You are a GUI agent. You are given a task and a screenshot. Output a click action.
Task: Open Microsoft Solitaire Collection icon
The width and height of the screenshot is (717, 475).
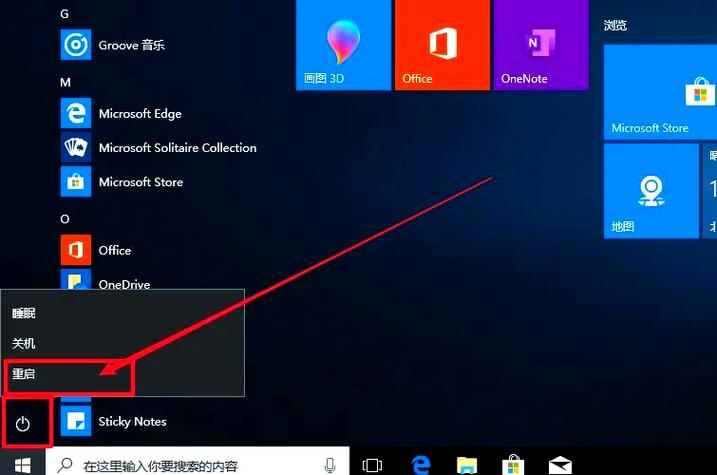[76, 148]
